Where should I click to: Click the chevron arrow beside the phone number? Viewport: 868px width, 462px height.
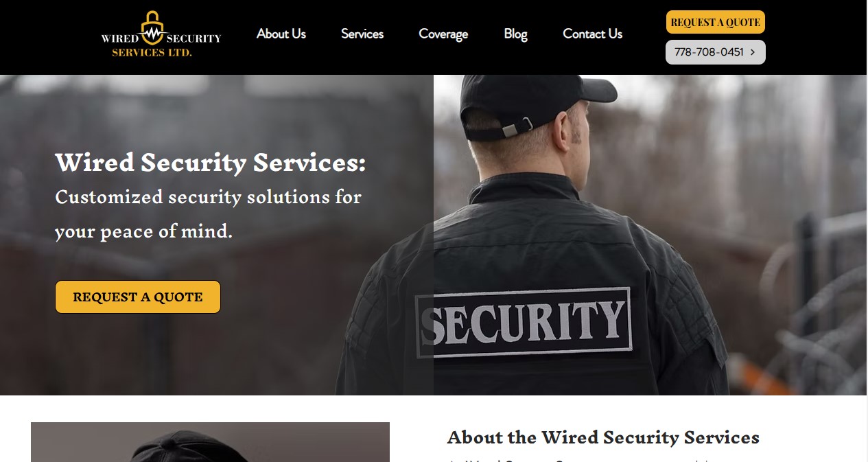pyautogui.click(x=753, y=52)
